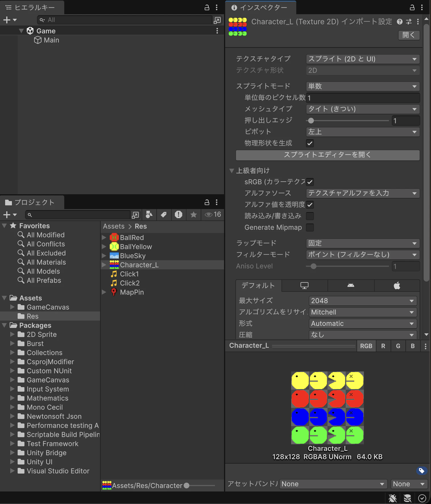The width and height of the screenshot is (431, 504).
Task: Show RGB channels in preview
Action: click(x=366, y=346)
